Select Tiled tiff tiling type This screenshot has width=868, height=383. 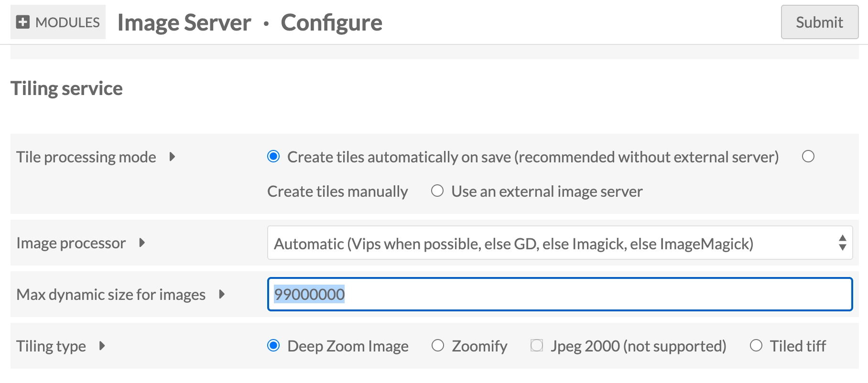(x=756, y=346)
